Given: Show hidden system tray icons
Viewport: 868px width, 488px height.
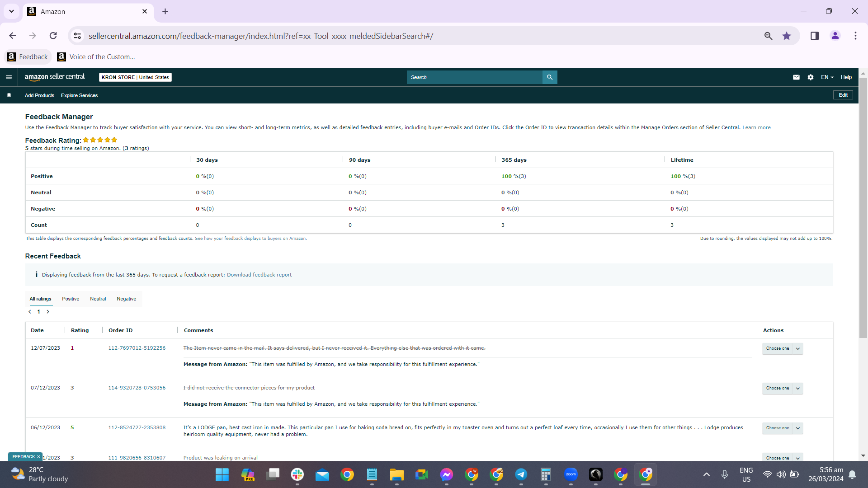Looking at the screenshot, I should [706, 474].
